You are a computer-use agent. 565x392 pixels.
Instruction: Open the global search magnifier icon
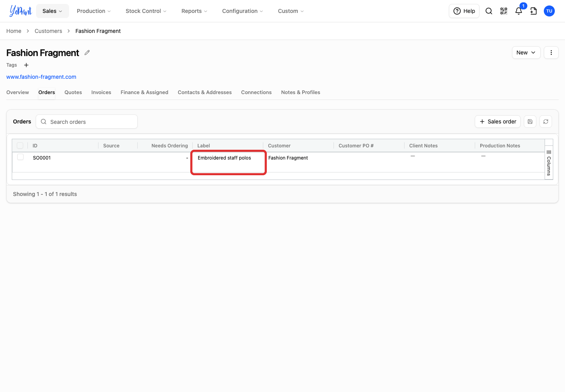[489, 11]
